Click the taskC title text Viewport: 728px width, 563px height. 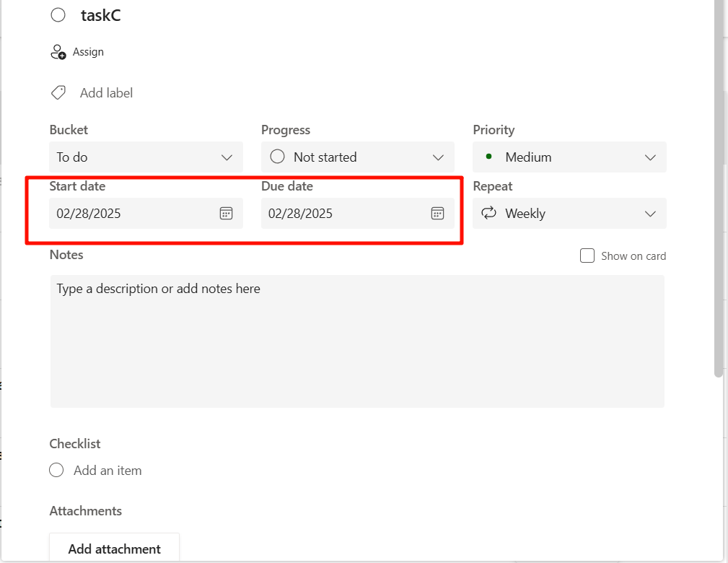(101, 15)
